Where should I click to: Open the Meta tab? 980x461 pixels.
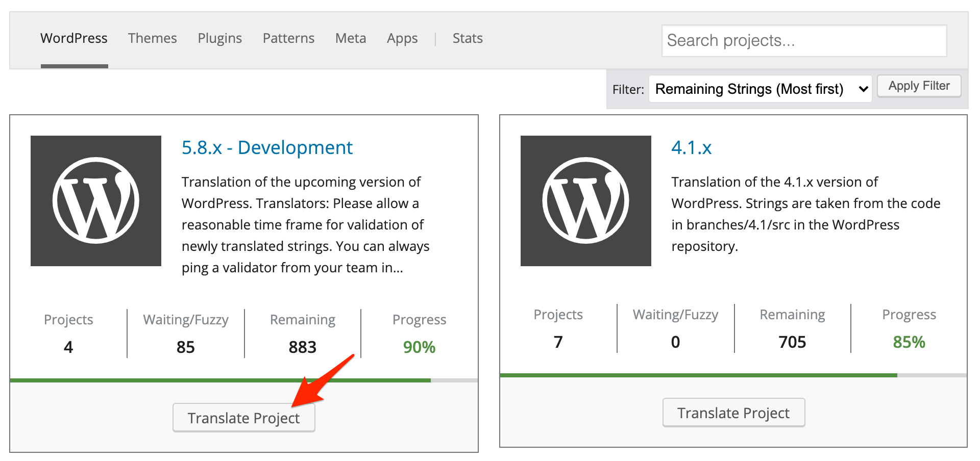coord(351,39)
